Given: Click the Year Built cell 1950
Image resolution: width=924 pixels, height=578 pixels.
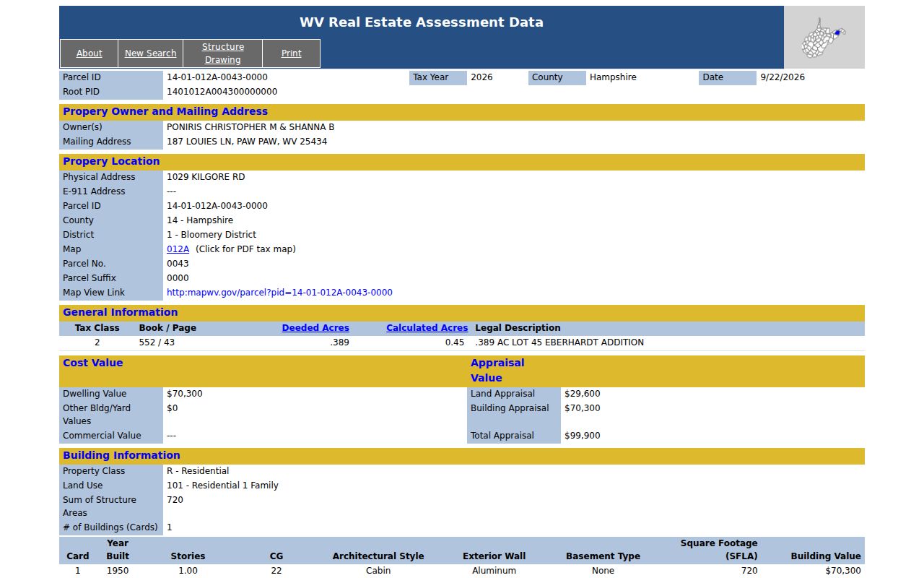Looking at the screenshot, I should (118, 571).
